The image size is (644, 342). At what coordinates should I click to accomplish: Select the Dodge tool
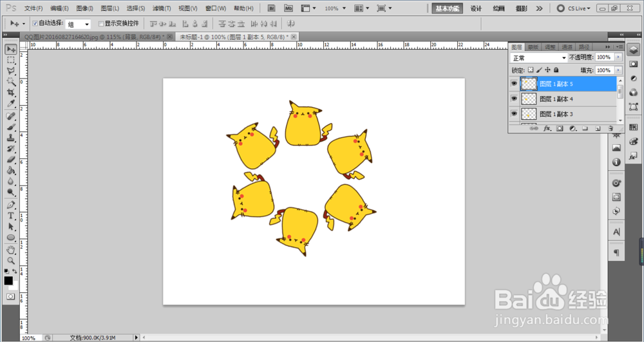11,191
